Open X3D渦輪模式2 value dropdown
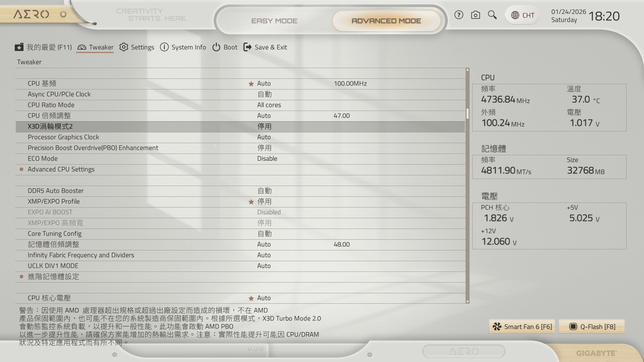 pyautogui.click(x=264, y=127)
